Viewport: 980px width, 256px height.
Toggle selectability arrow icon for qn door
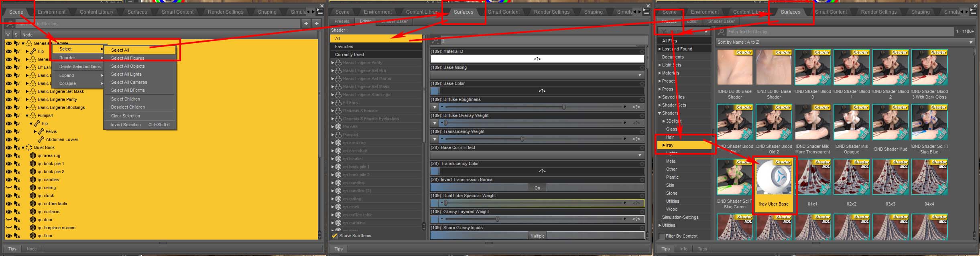[x=17, y=220]
